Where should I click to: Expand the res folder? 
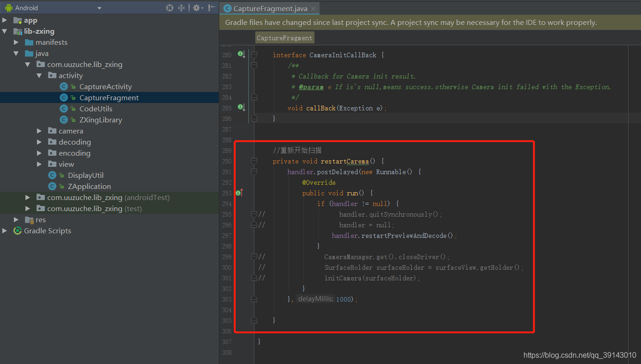pyautogui.click(x=16, y=220)
